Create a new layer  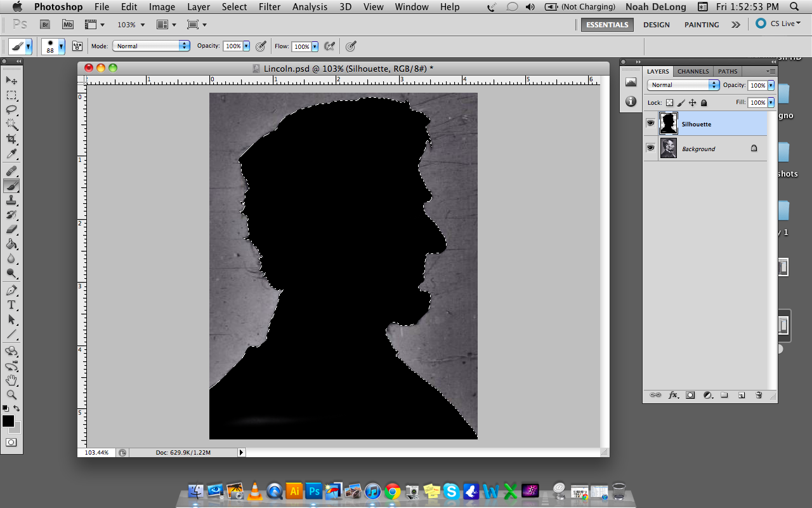coord(742,395)
